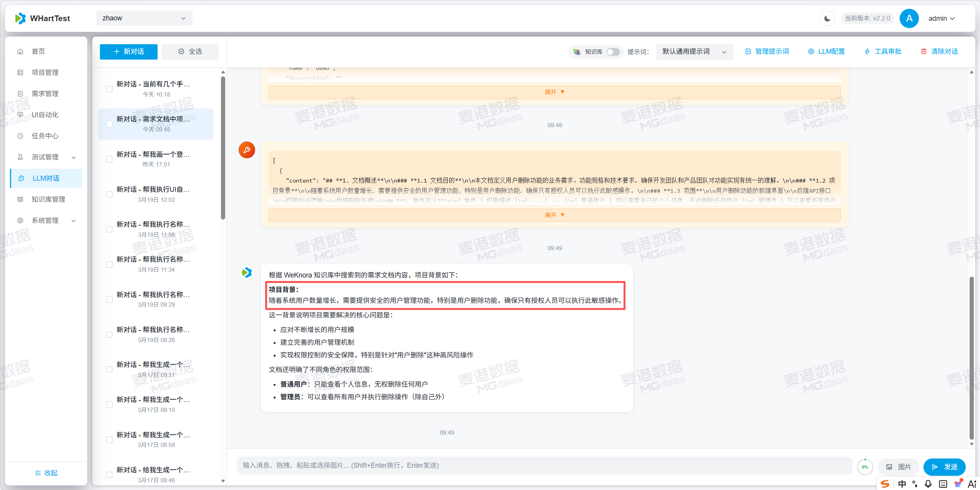Viewport: 980px width, 490px height.
Task: Open 知识库管理 in sidebar
Action: (48, 199)
